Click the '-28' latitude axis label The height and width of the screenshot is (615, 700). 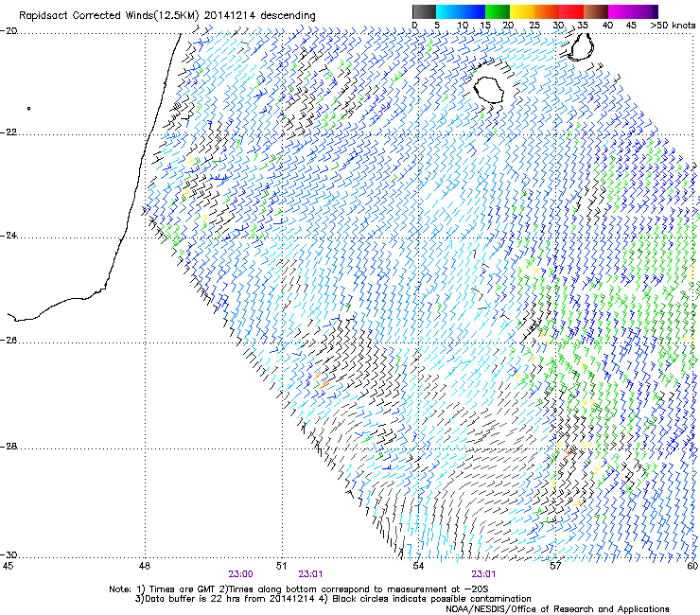click(9, 447)
